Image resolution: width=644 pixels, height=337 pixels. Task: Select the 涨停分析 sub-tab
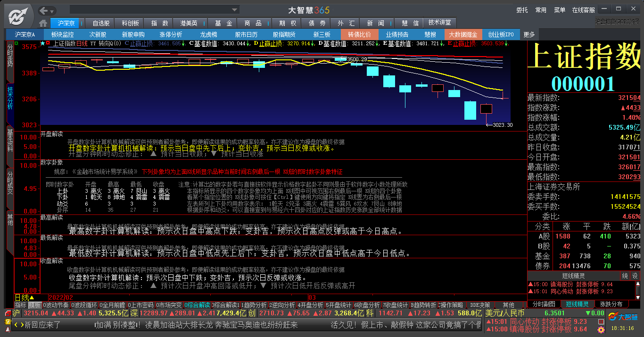[171, 34]
